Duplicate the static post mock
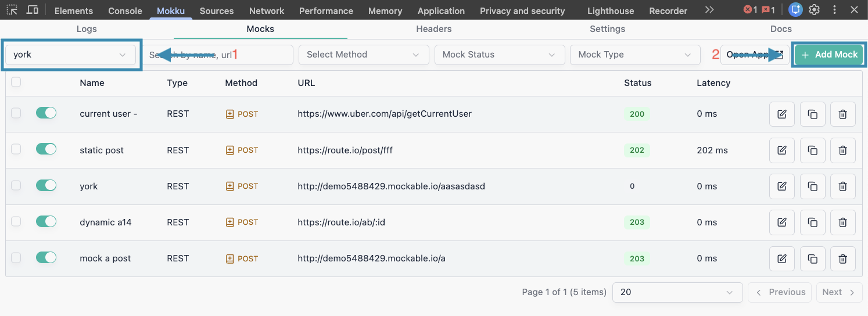868x316 pixels. pyautogui.click(x=812, y=150)
